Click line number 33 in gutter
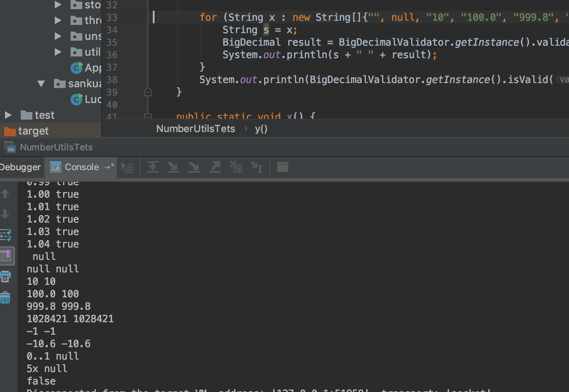This screenshot has width=569, height=392. (x=112, y=17)
